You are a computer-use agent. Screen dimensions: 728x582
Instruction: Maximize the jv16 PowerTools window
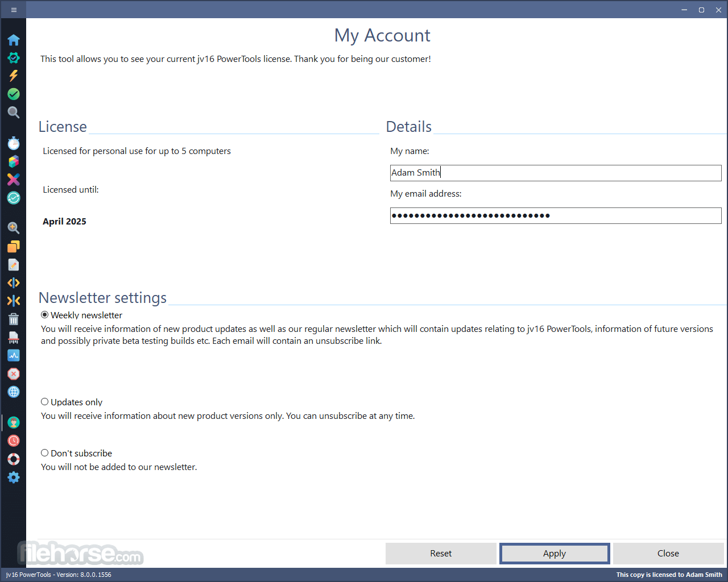point(701,10)
